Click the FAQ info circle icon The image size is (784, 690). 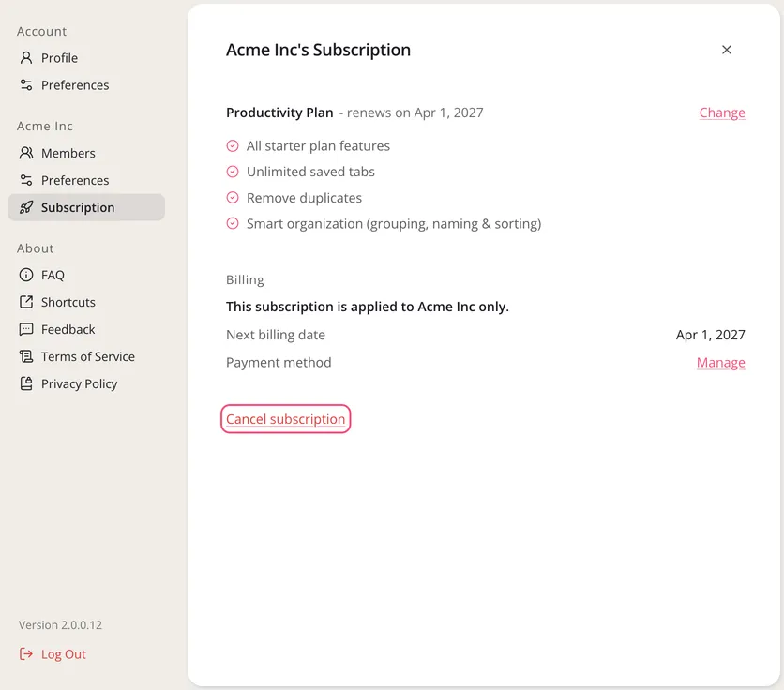26,275
